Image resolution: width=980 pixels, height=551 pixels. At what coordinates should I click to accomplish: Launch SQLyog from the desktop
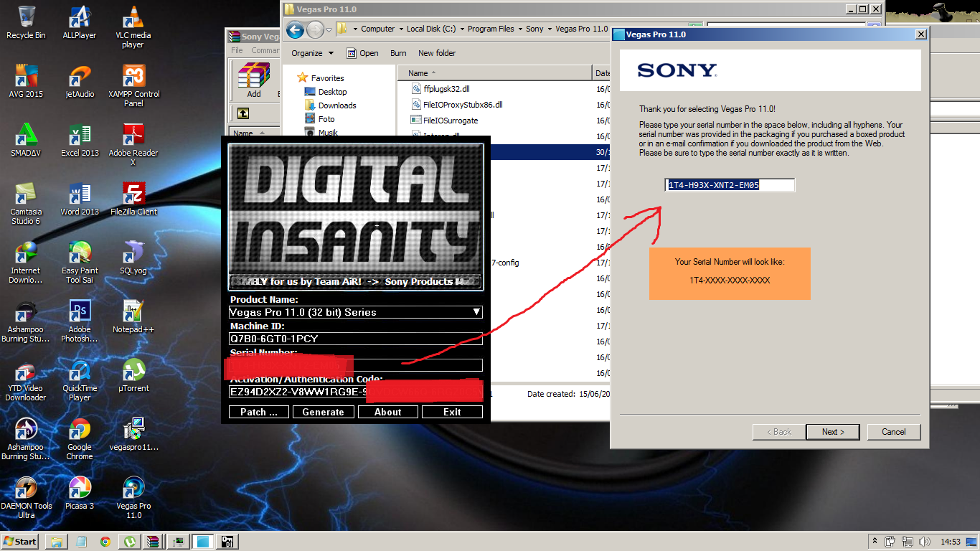(133, 258)
